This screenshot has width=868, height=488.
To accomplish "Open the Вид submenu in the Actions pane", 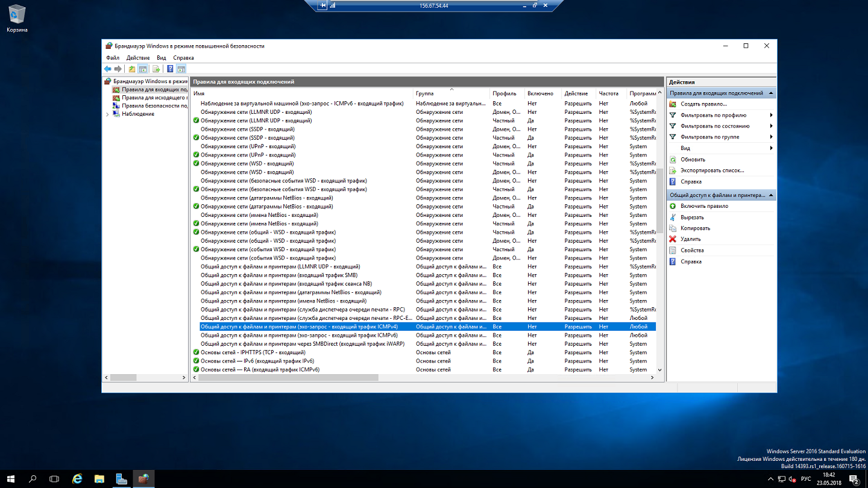I will 771,148.
